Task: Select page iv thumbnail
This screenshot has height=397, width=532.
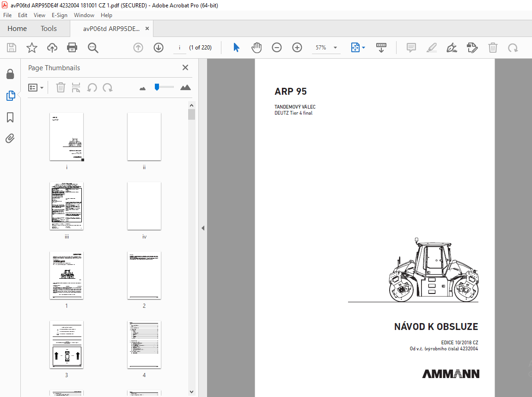Action: (x=144, y=206)
